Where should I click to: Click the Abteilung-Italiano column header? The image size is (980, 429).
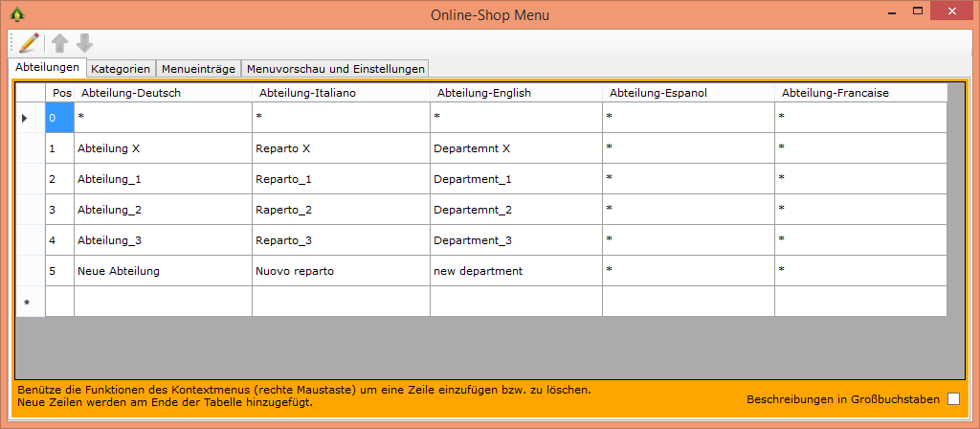(x=341, y=93)
